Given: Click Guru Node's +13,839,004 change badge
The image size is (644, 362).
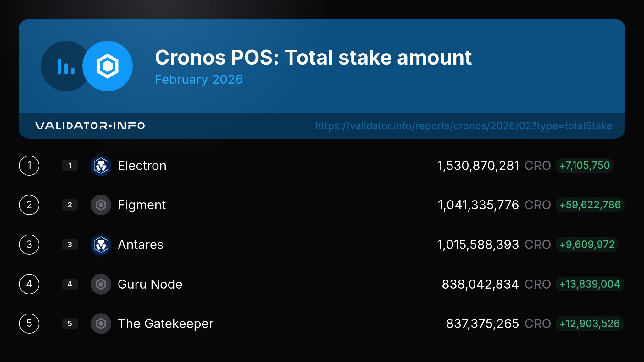Looking at the screenshot, I should pos(589,284).
